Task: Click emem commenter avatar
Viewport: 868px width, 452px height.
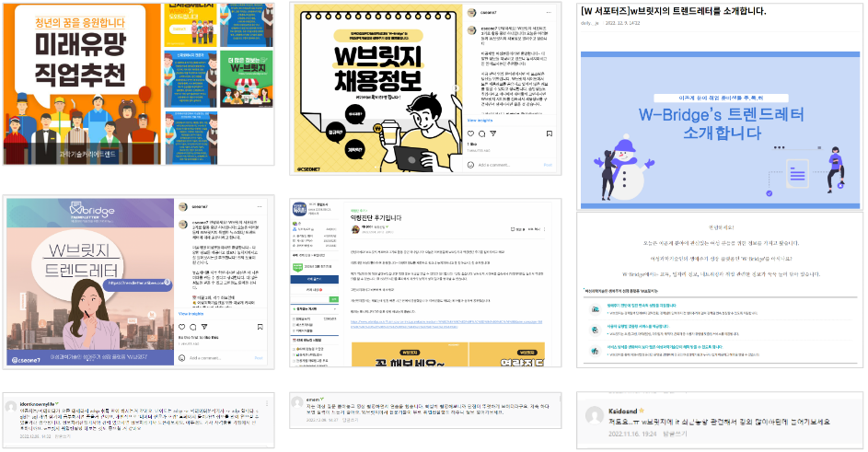Action: [x=298, y=402]
